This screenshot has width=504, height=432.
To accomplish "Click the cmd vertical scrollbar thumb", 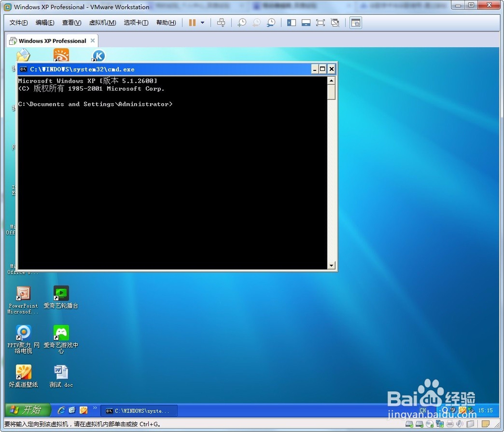I will [332, 92].
